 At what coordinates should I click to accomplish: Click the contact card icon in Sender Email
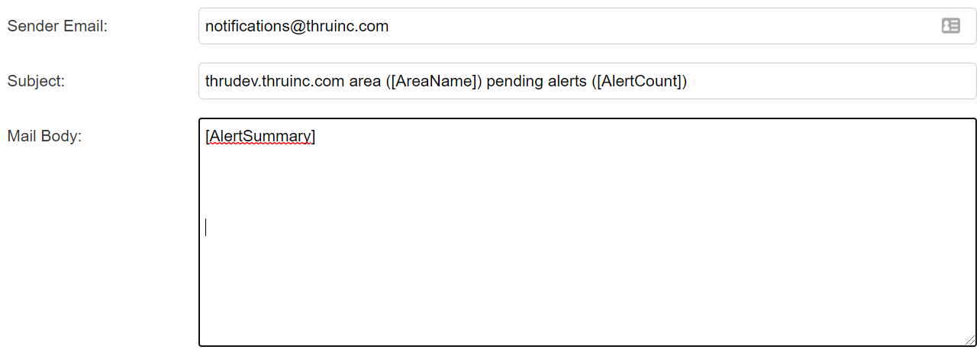pyautogui.click(x=950, y=26)
